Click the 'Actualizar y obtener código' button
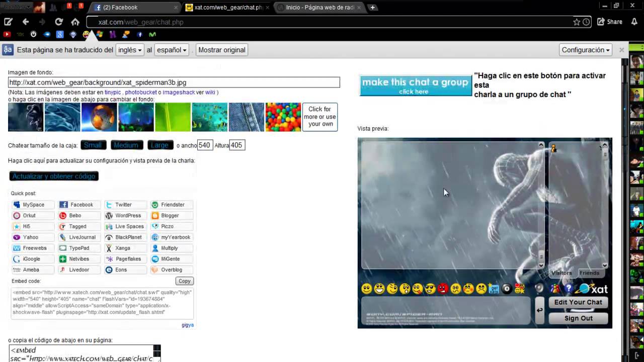 54,176
